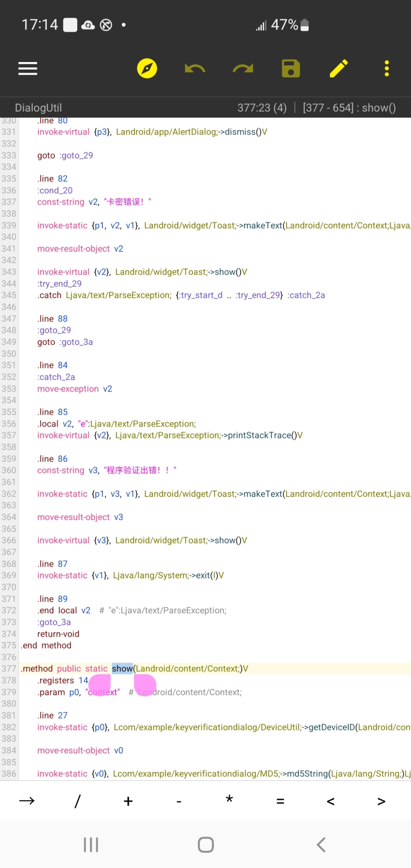Tap md5String invoke-static line 386
Viewport: 411px width, 868px height.
click(224, 774)
